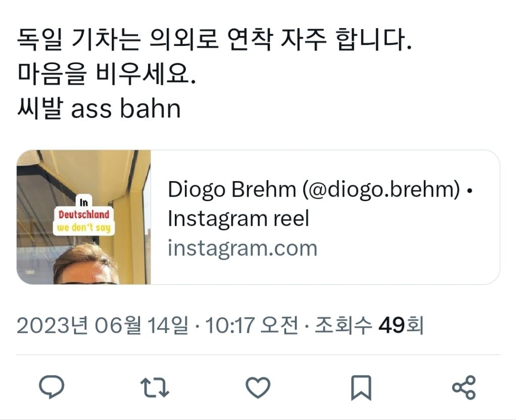
Task: Tap the red 'Deutschland' sticker in thumbnail
Action: pos(84,215)
